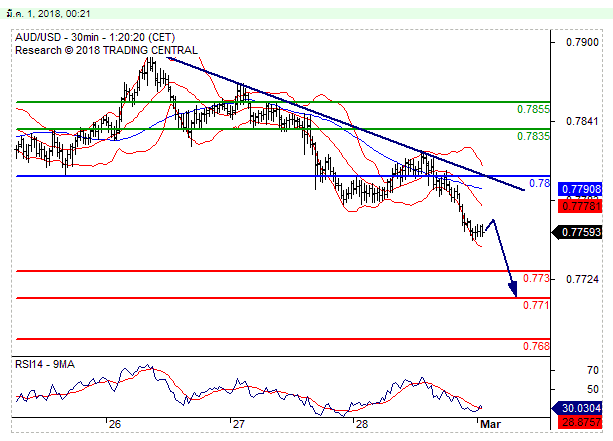The image size is (613, 441).
Task: Click the black 0.77593 current price tag
Action: click(x=577, y=233)
